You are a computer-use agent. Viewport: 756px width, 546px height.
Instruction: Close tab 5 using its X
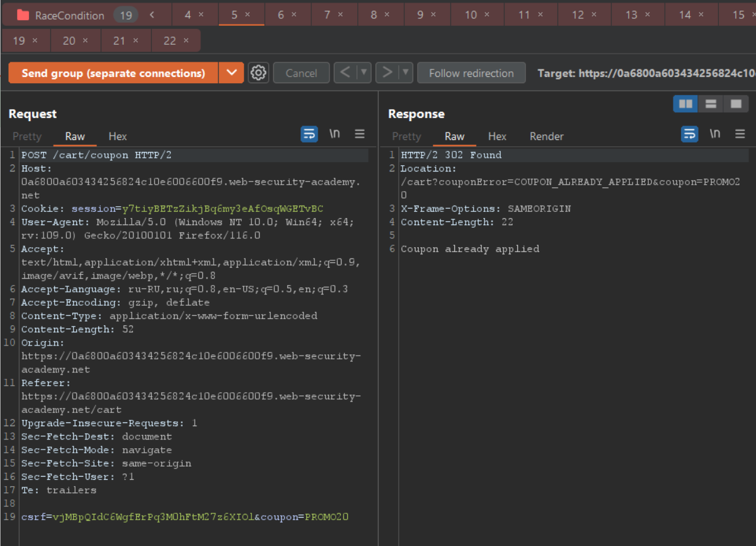248,15
